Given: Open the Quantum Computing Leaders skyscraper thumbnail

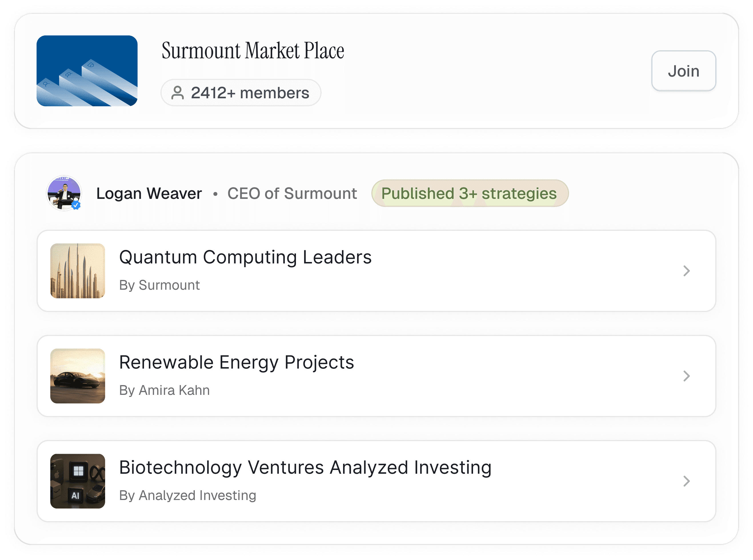Looking at the screenshot, I should click(x=78, y=271).
